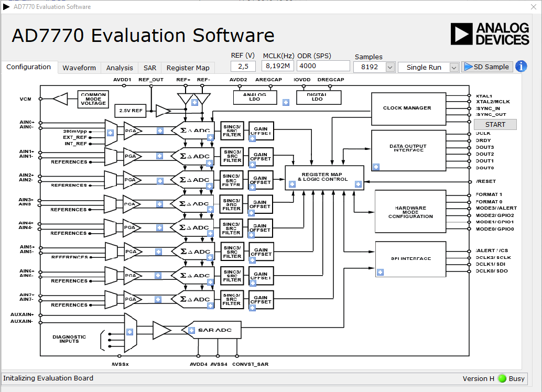
Task: Click the CLOCK MANAGER block
Action: (x=408, y=108)
